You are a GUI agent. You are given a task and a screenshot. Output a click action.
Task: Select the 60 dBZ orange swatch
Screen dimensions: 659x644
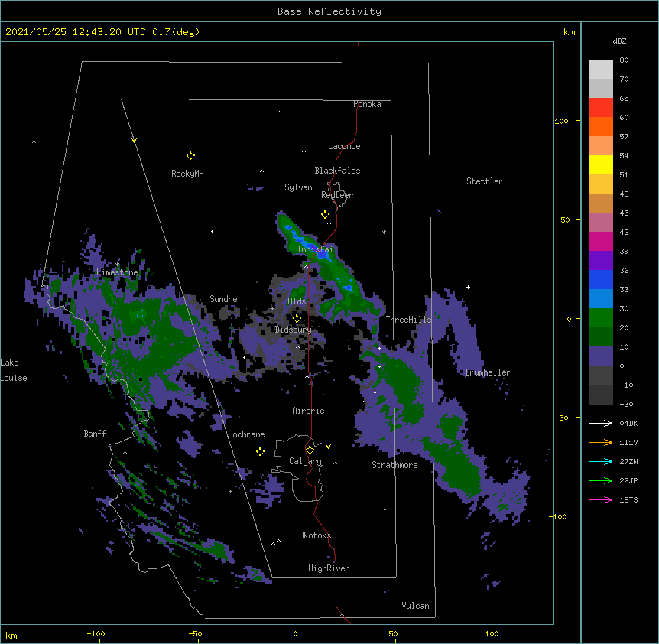tap(601, 126)
